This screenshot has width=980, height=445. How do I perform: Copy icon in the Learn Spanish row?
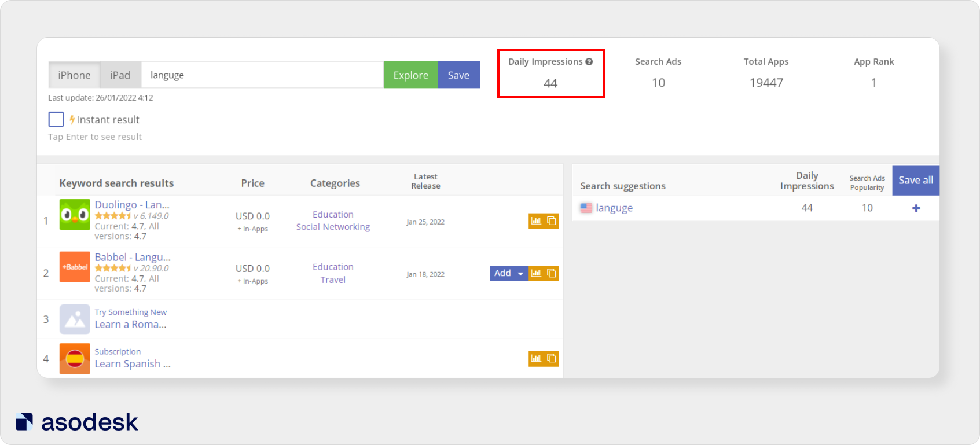[x=552, y=358]
